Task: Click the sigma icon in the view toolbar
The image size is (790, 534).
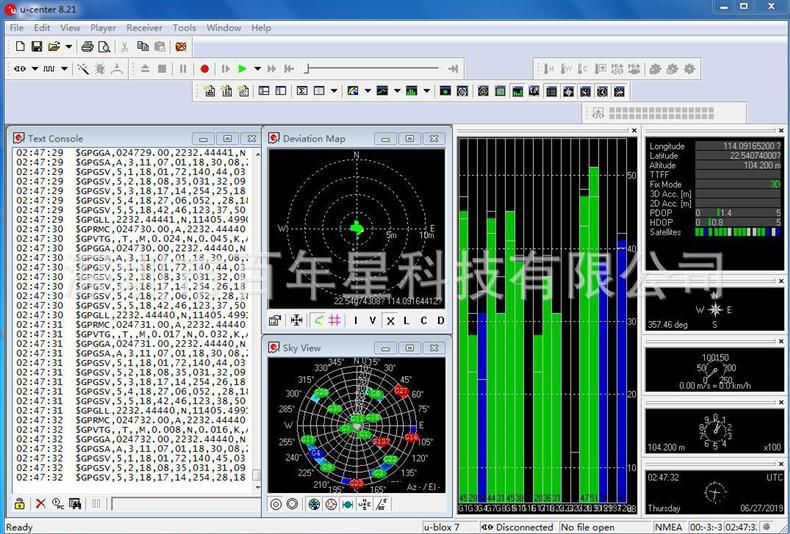Action: coord(302,91)
